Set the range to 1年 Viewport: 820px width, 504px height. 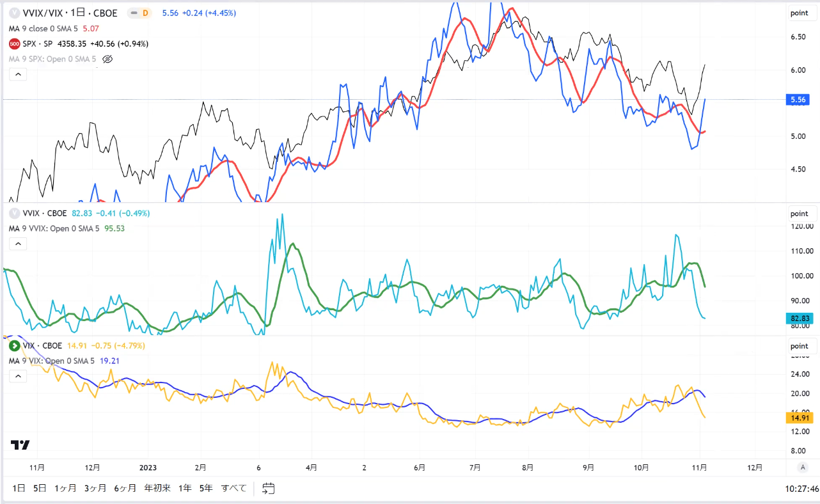(x=185, y=488)
